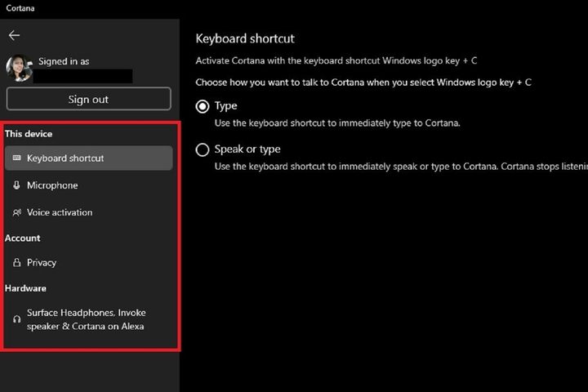The image size is (588, 392).
Task: Click the 'This device' section header
Action: [29, 134]
